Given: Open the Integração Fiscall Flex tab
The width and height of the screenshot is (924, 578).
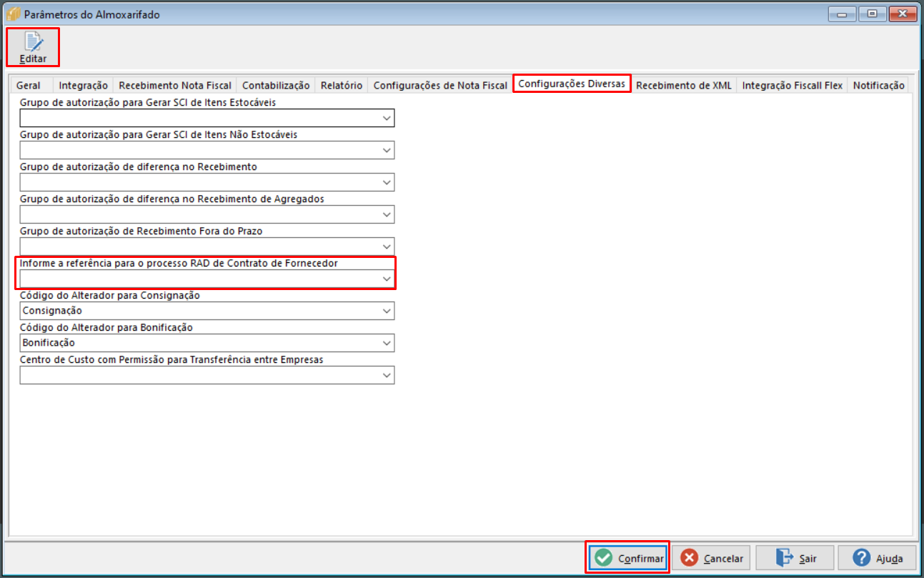Looking at the screenshot, I should click(x=793, y=85).
